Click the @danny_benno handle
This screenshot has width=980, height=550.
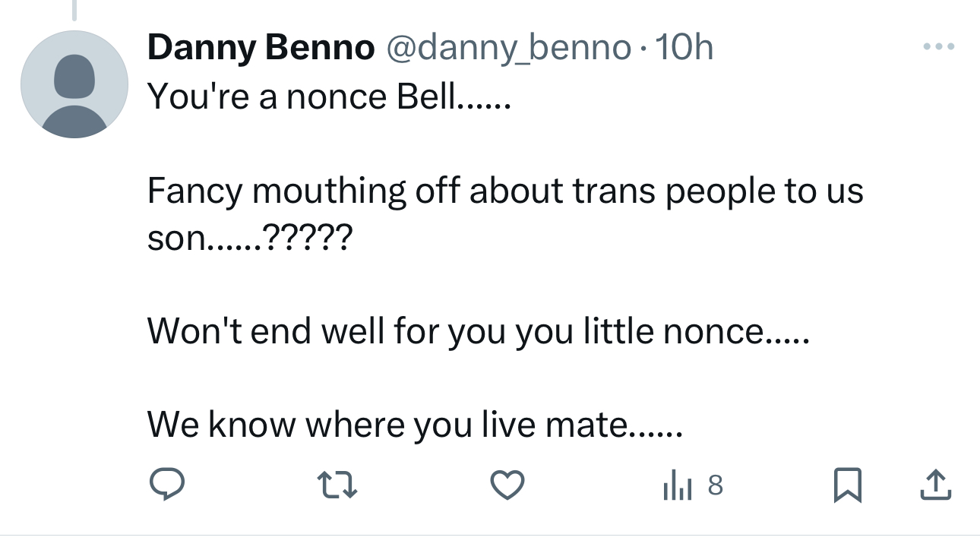tap(509, 49)
